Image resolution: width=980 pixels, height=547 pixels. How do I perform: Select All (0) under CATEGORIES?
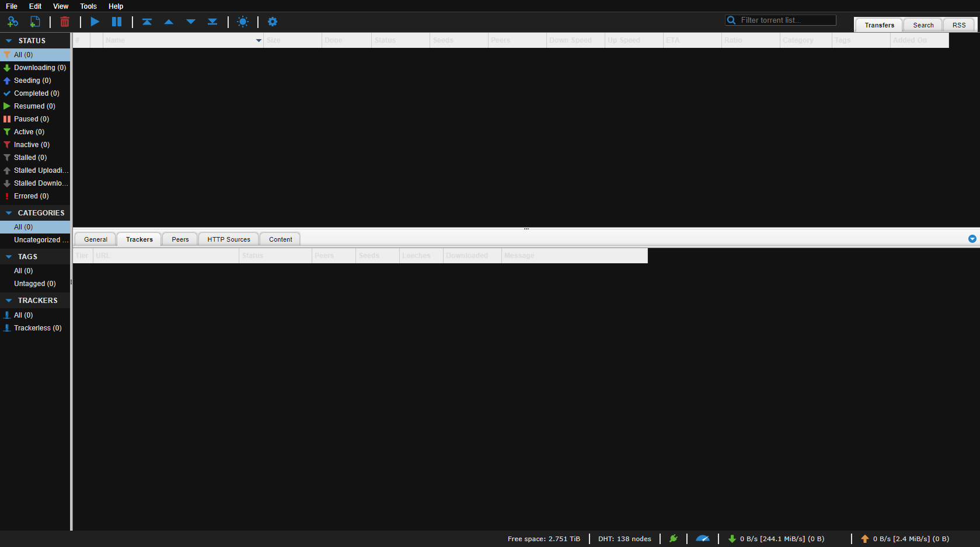(x=35, y=227)
